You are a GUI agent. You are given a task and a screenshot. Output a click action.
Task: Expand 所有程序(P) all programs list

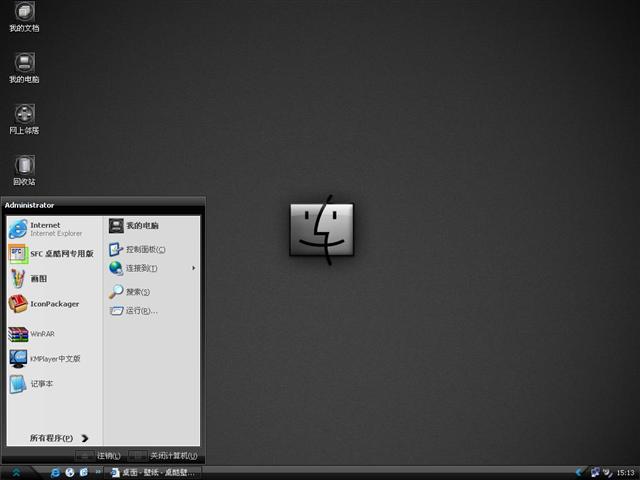click(x=59, y=438)
